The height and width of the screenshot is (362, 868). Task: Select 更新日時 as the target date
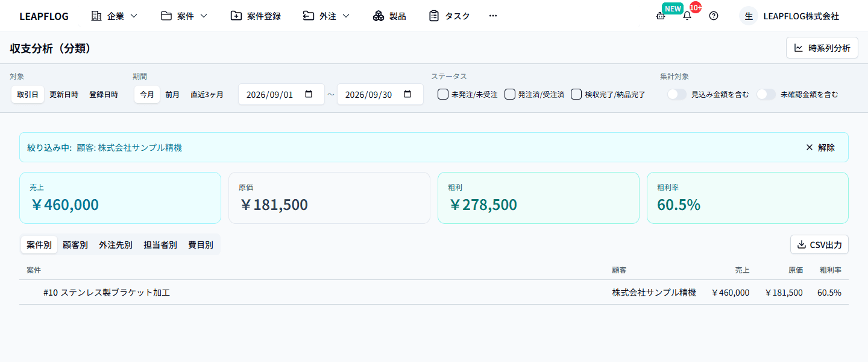click(64, 94)
